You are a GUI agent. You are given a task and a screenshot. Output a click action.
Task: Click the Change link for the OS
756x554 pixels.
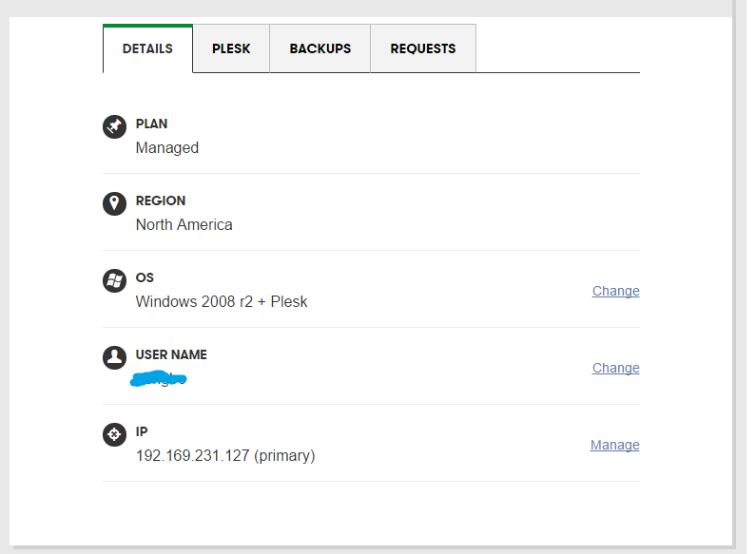615,291
